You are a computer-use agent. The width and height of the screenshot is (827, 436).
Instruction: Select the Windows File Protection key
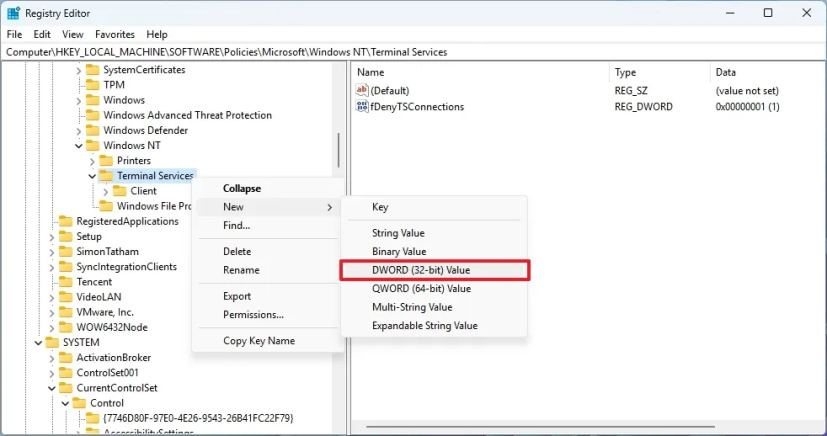tap(154, 206)
